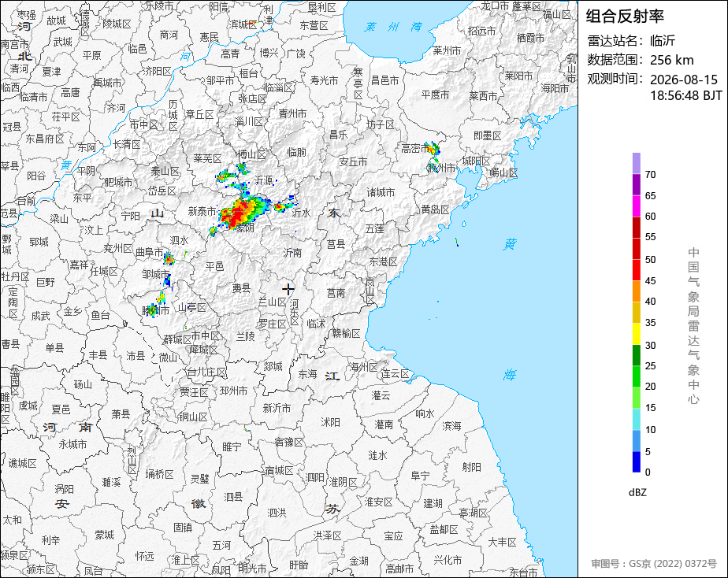Click the 兰山区 label on map
The image size is (728, 578).
(x=273, y=302)
